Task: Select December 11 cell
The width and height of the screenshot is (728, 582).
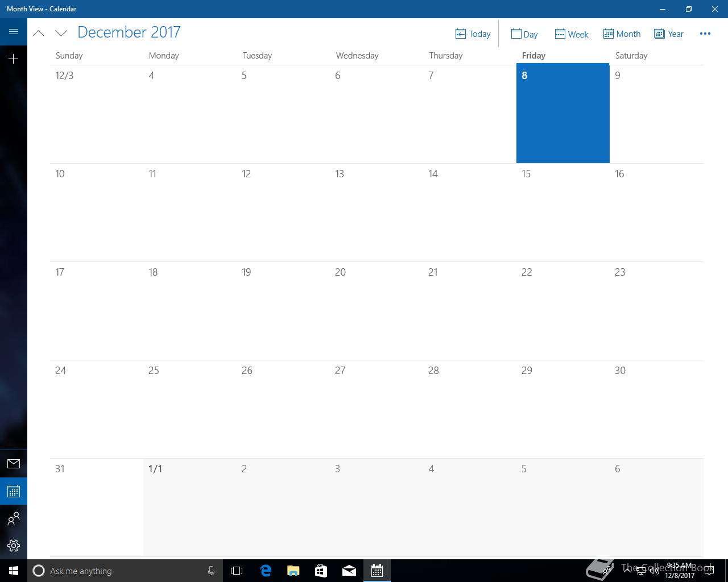Action: (190, 213)
